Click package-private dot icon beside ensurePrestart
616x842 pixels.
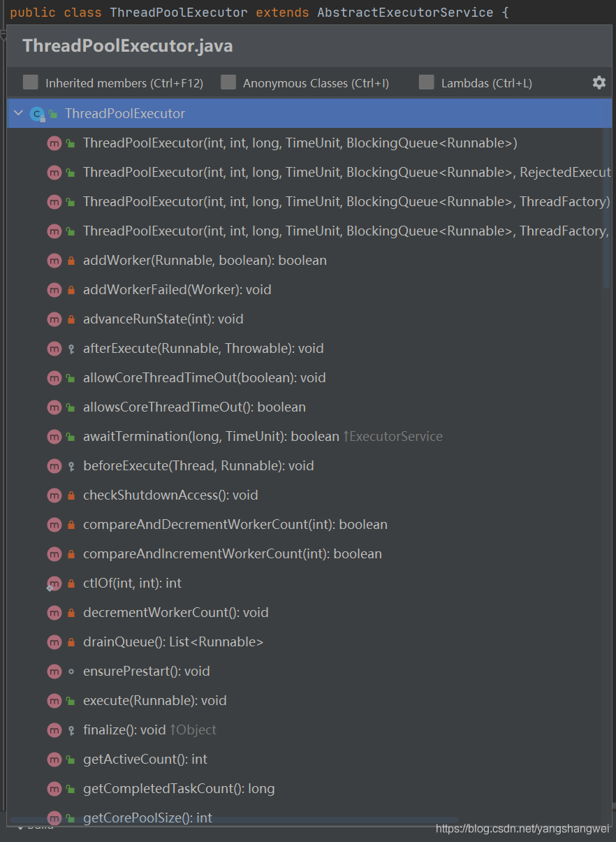(71, 672)
